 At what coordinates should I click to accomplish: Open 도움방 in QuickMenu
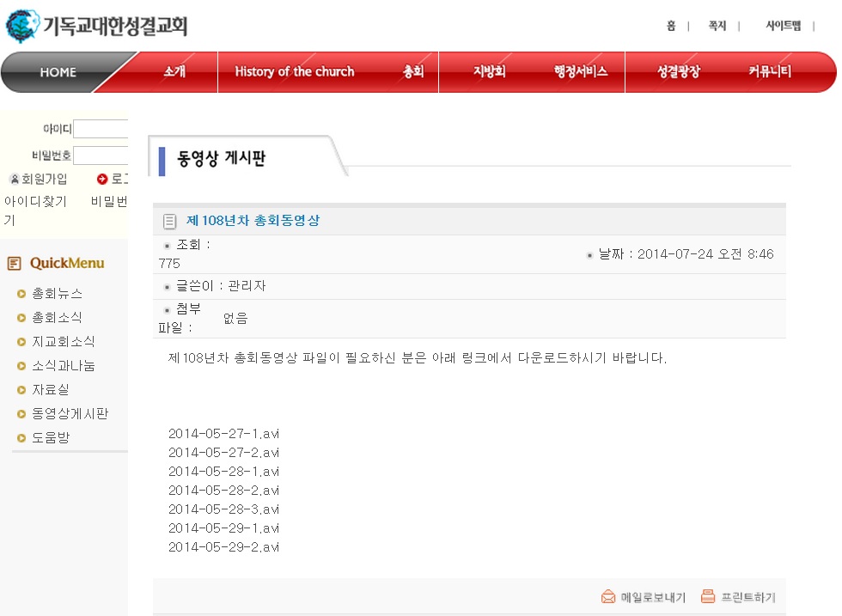(51, 437)
